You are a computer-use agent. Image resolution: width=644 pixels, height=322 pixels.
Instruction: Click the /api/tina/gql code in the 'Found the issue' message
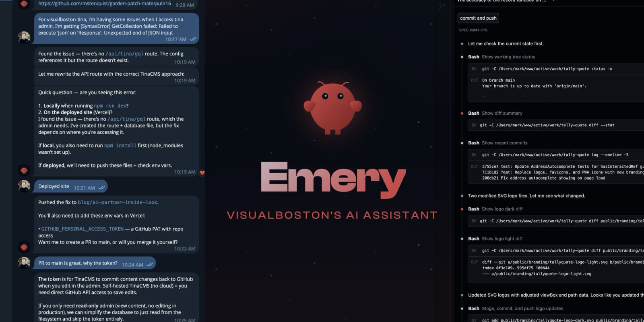point(124,54)
